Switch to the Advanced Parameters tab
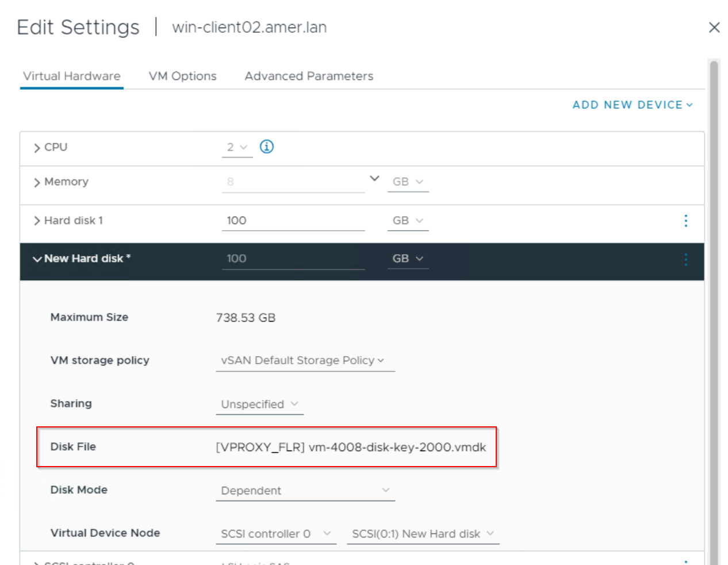The width and height of the screenshot is (728, 565). (308, 76)
